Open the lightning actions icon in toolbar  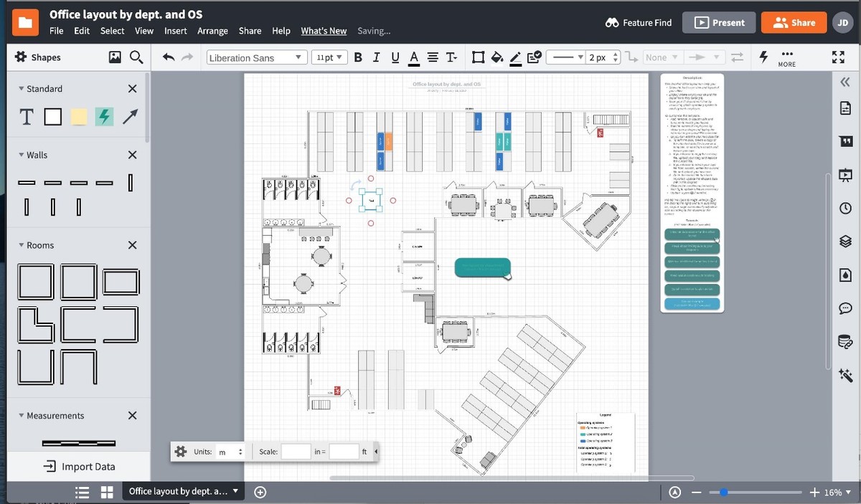coord(764,57)
